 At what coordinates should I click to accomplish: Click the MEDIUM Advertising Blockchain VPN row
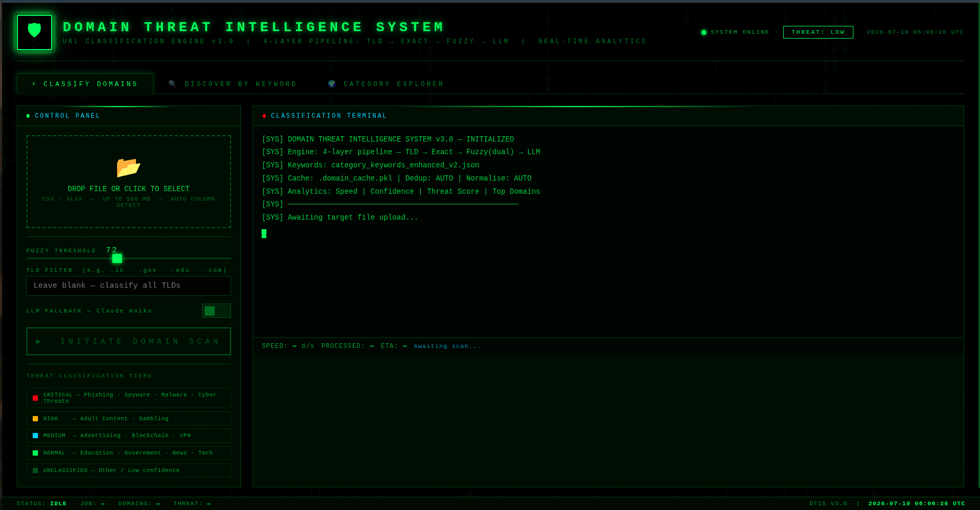coord(129,436)
